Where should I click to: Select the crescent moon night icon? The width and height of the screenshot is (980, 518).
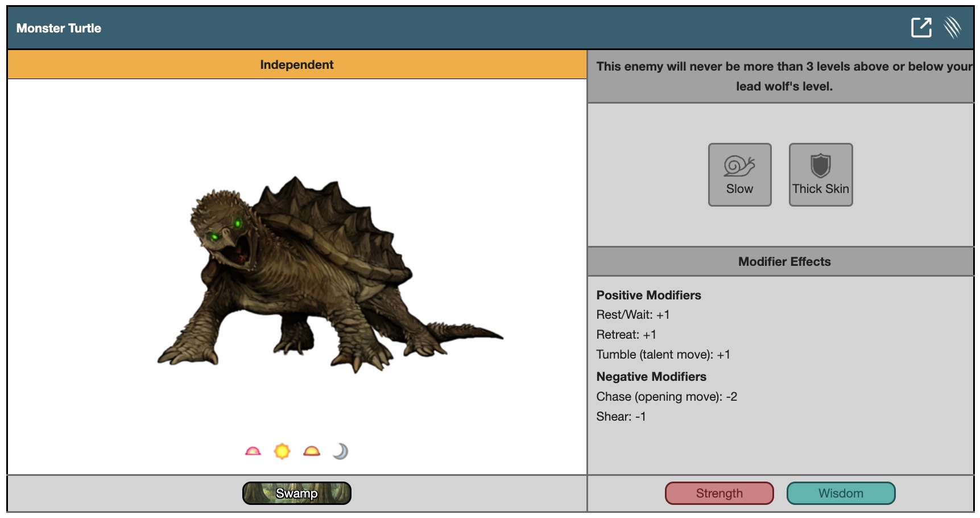340,451
